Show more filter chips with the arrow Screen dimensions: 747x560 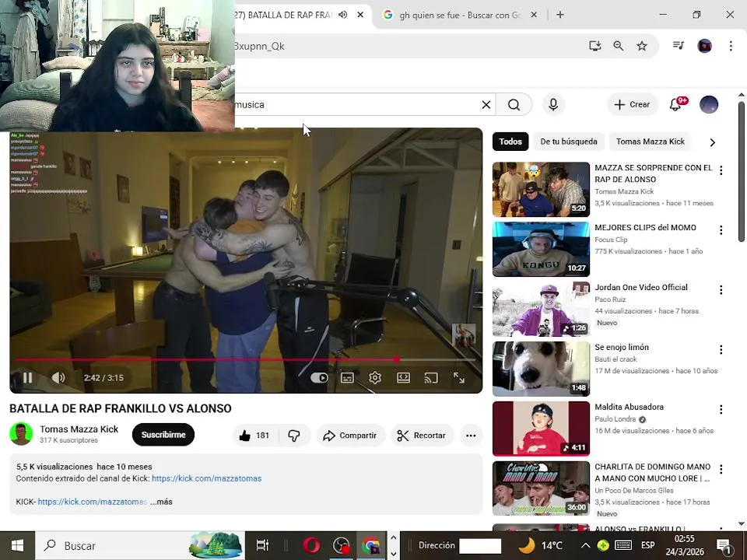[x=712, y=142]
